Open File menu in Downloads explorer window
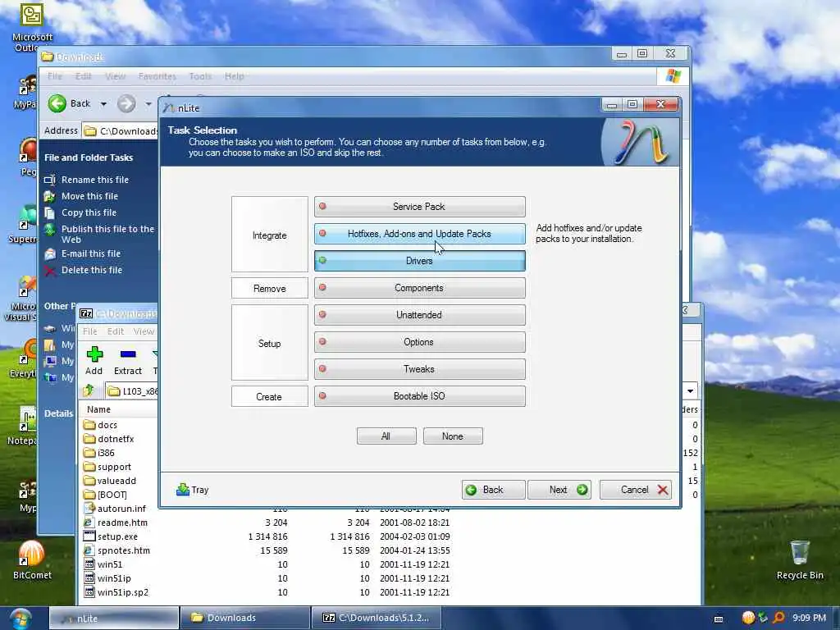The width and height of the screenshot is (840, 630). click(x=55, y=76)
